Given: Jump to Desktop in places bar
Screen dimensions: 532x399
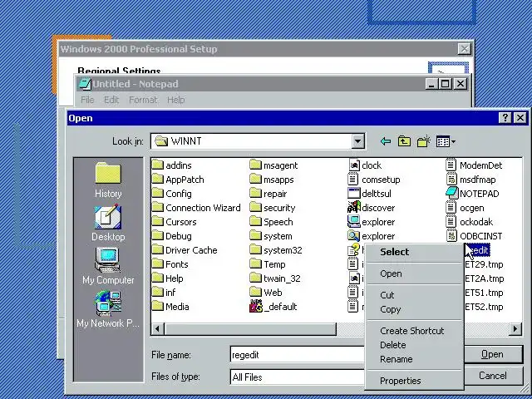Looking at the screenshot, I should pyautogui.click(x=108, y=223).
